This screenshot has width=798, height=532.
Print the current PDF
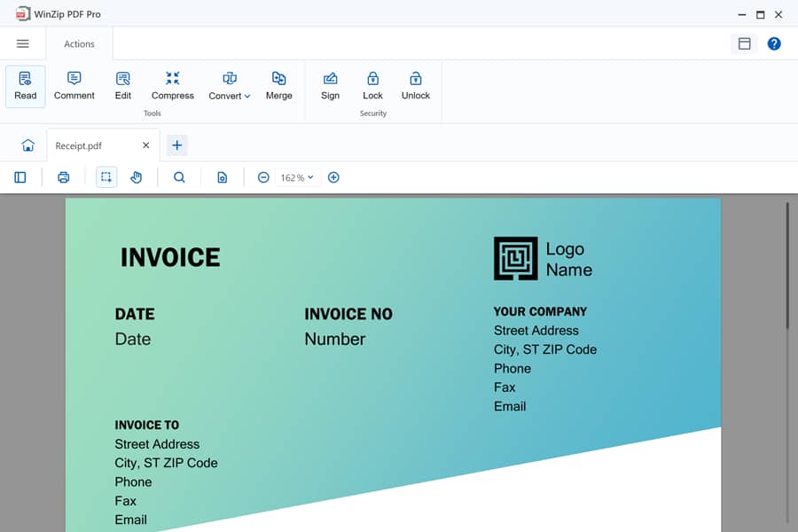click(x=63, y=177)
